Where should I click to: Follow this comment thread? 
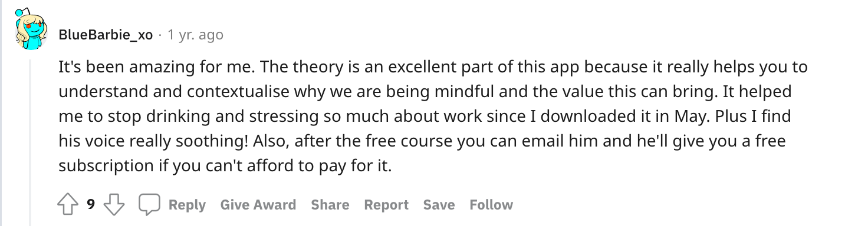tap(491, 205)
